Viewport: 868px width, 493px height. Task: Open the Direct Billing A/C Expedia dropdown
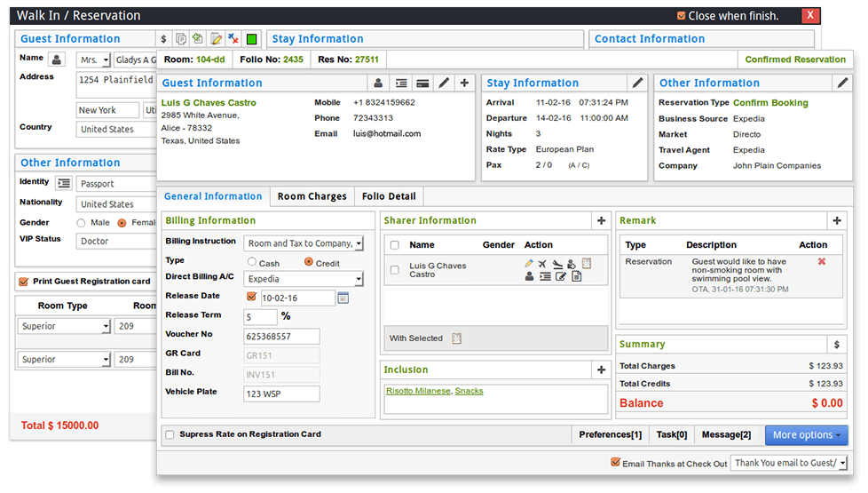point(304,279)
